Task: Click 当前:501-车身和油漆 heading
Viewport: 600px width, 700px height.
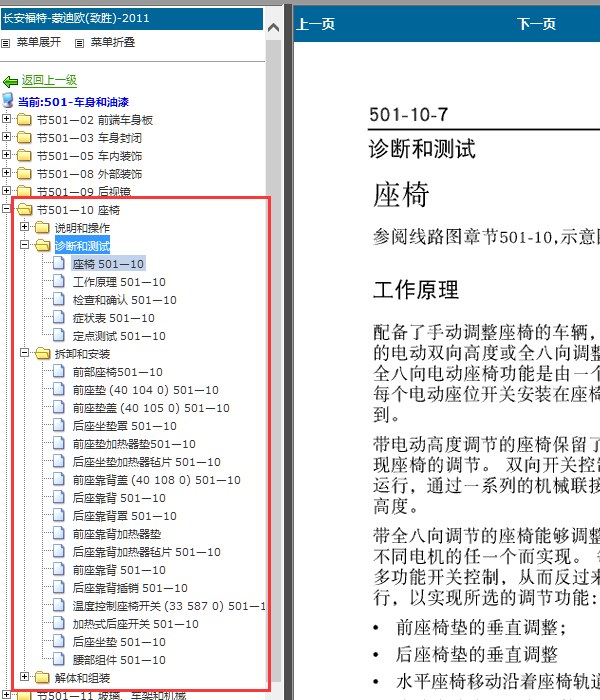Action: coord(73,102)
